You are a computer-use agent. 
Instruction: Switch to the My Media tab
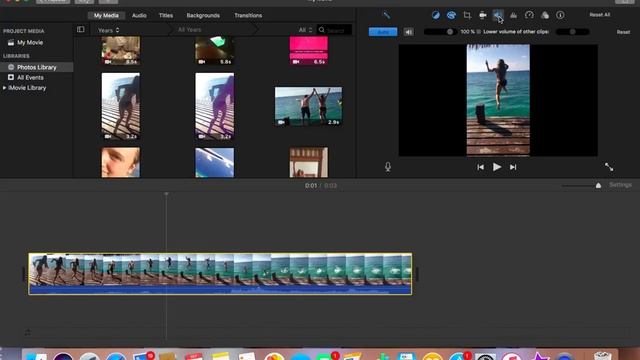pos(106,16)
